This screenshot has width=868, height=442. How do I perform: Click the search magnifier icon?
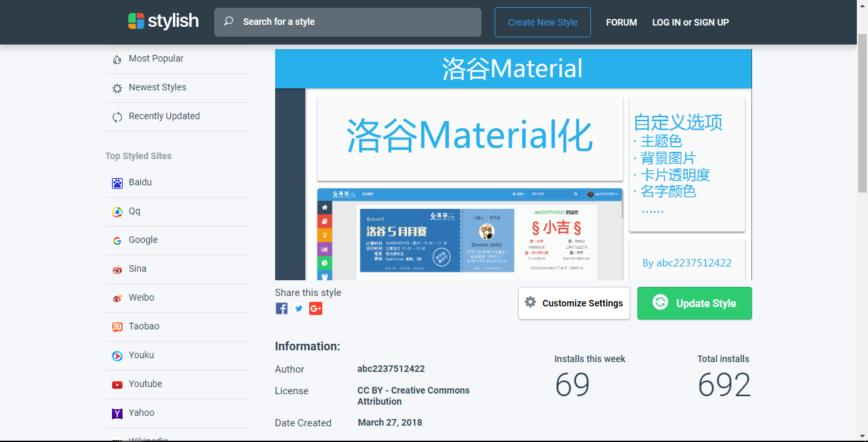[229, 22]
